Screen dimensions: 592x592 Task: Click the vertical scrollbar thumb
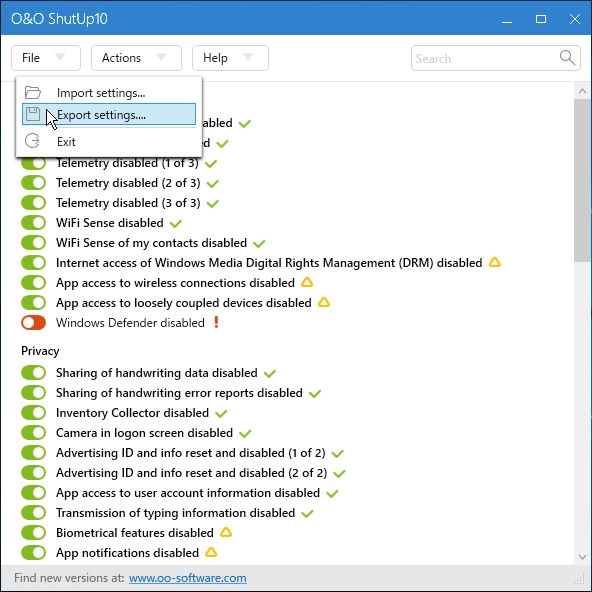[x=583, y=180]
